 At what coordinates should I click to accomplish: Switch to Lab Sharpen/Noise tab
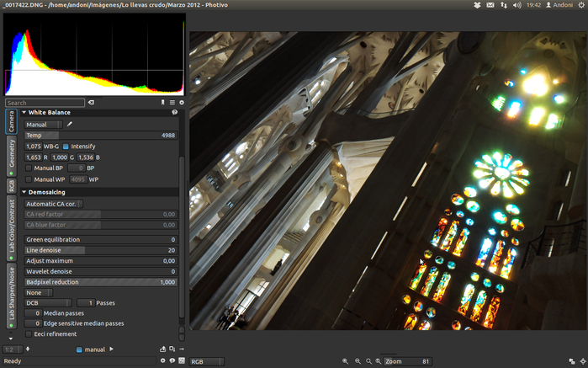click(x=12, y=296)
